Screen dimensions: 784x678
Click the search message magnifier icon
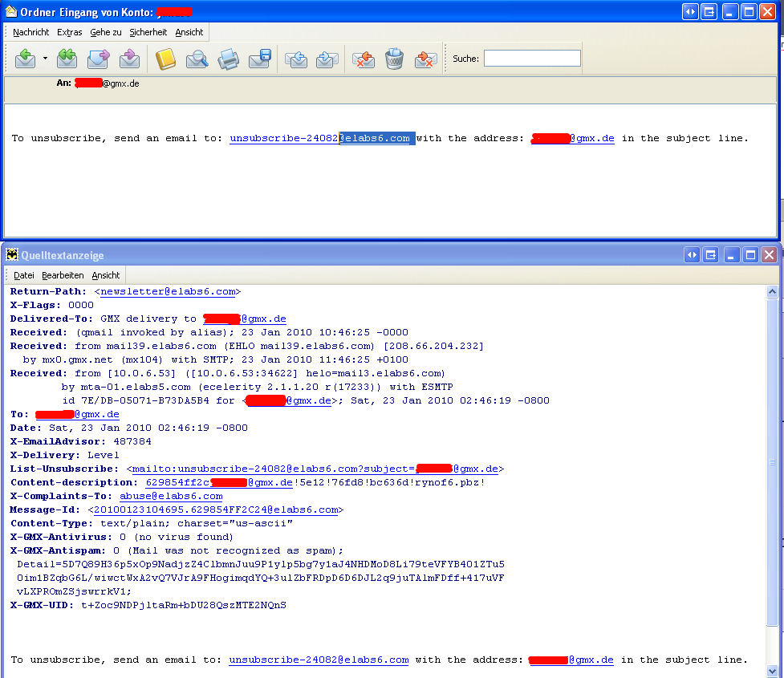197,59
